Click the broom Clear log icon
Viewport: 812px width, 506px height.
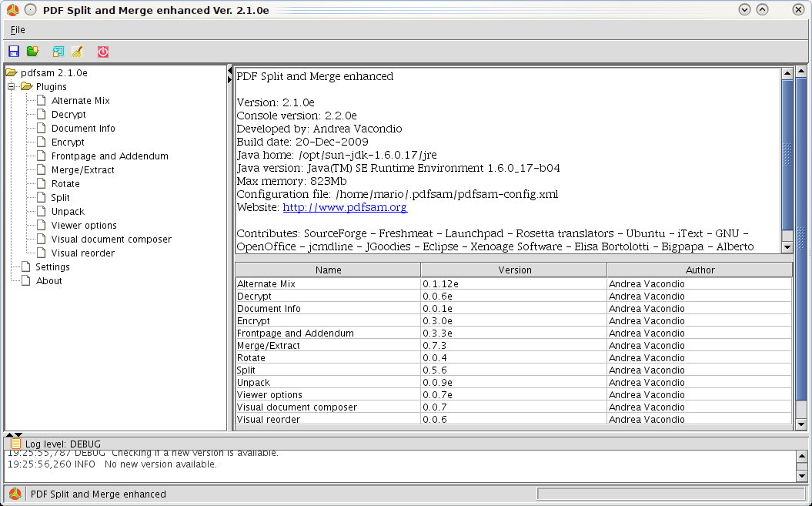[77, 52]
